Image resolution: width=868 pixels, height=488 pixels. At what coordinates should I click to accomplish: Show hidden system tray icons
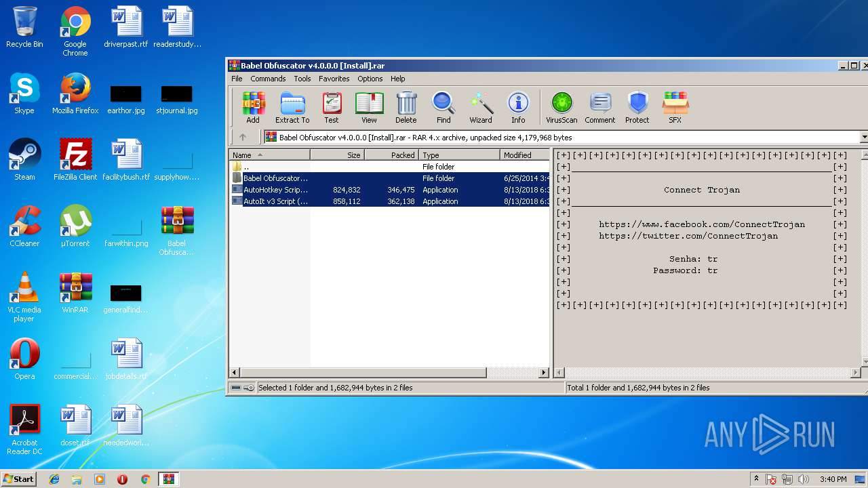[x=756, y=479]
